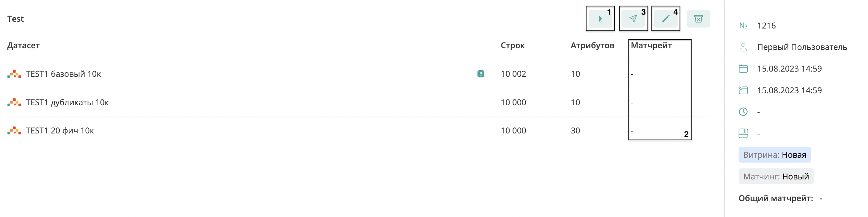Viewport: 868px width, 217px height.
Task: Click the modified date calendar icon
Action: click(x=743, y=90)
